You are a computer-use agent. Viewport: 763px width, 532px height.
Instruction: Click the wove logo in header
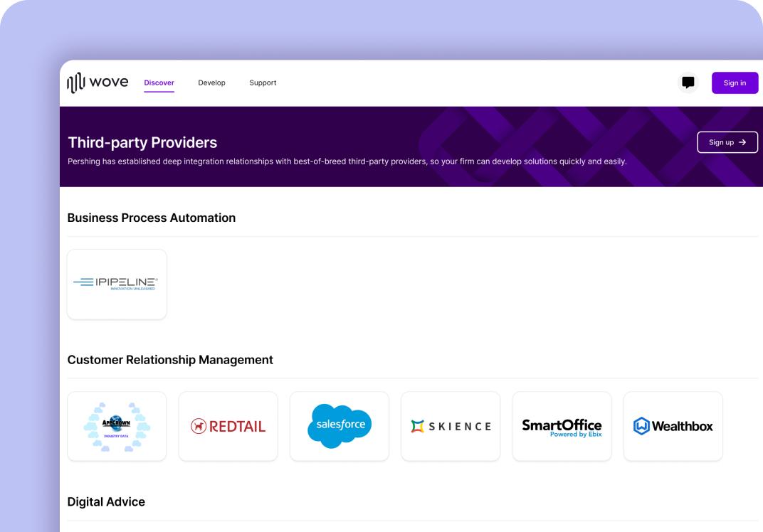(x=98, y=83)
